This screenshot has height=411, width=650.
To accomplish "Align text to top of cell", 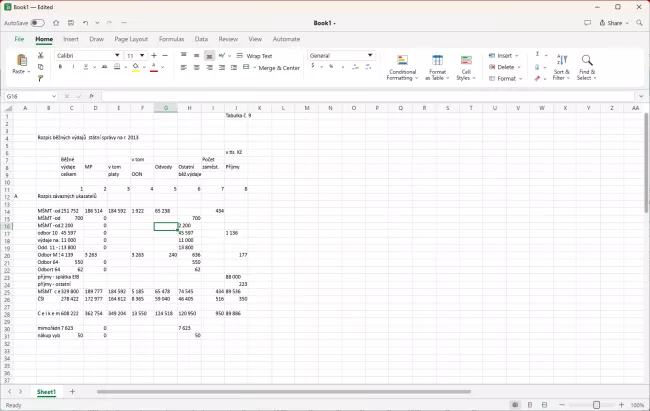I will [x=184, y=56].
